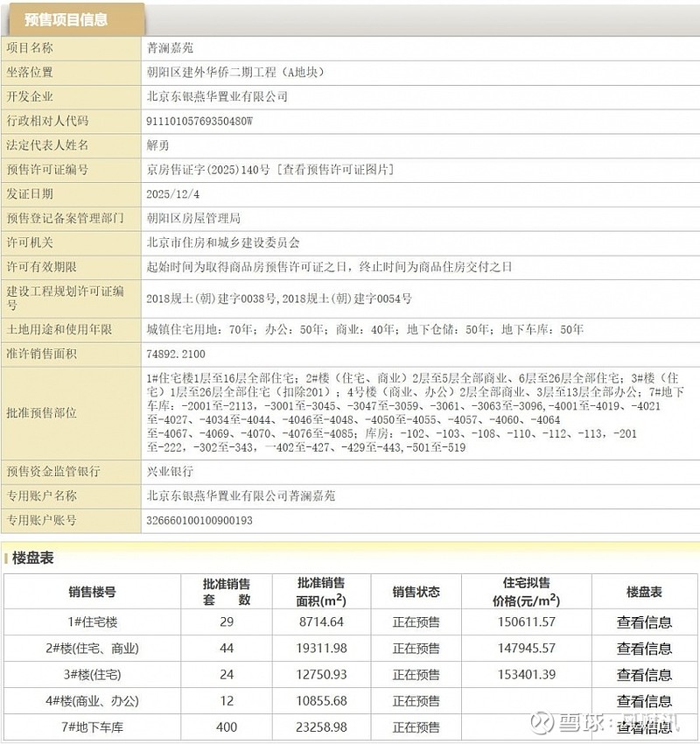Click the 批准销售面积(m²) column header
Viewport: 700px width, 744px height.
[321, 592]
